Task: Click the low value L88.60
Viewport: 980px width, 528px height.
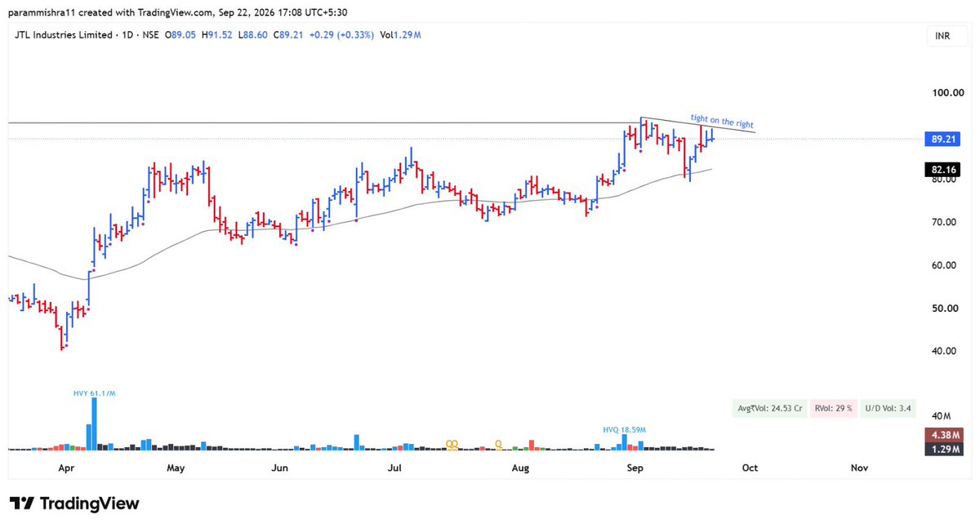Action: tap(253, 35)
